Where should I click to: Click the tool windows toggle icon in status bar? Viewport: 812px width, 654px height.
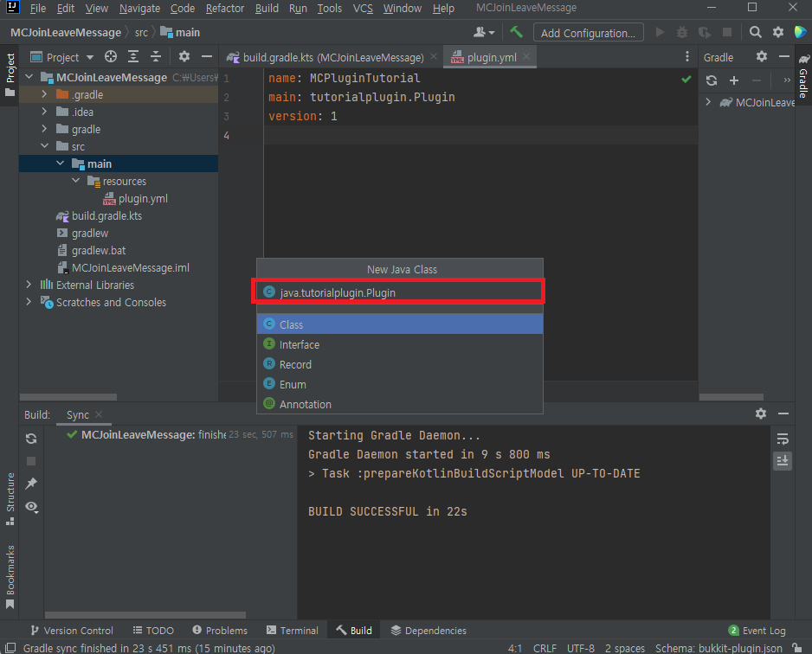[x=10, y=648]
